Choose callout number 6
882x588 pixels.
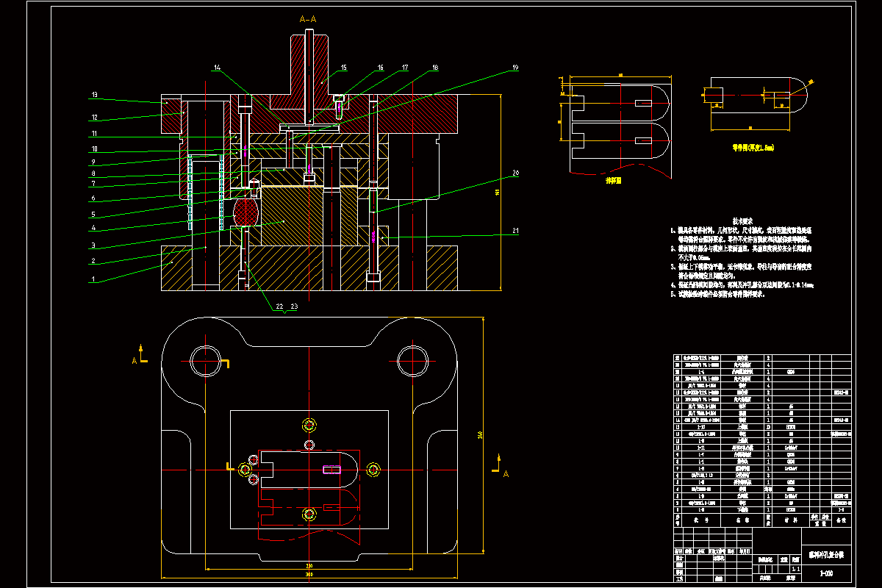(93, 198)
